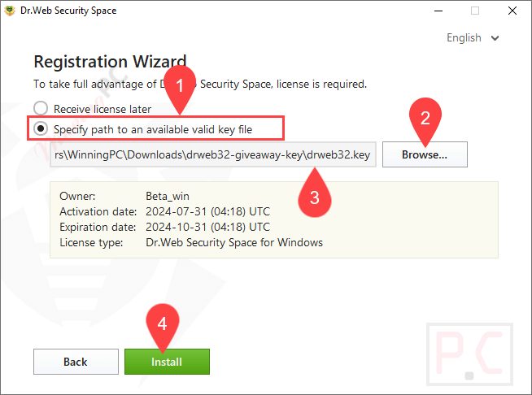The image size is (532, 395).
Task: Click the License type: label
Action: pos(91,242)
